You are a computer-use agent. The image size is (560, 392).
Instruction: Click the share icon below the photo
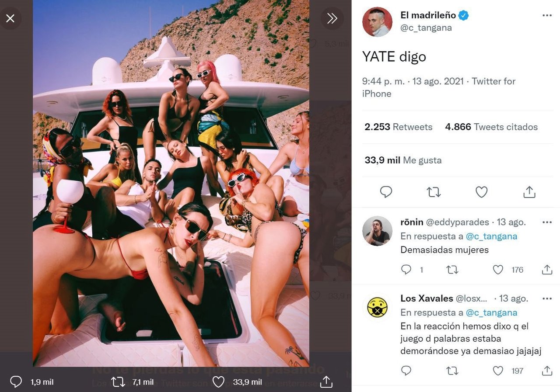(326, 382)
